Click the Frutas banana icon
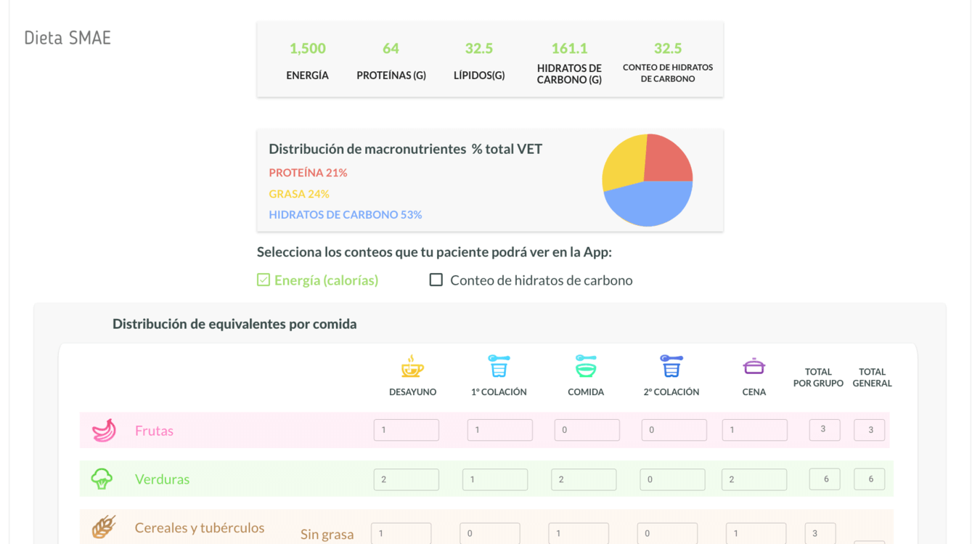The height and width of the screenshot is (544, 980). (x=104, y=430)
